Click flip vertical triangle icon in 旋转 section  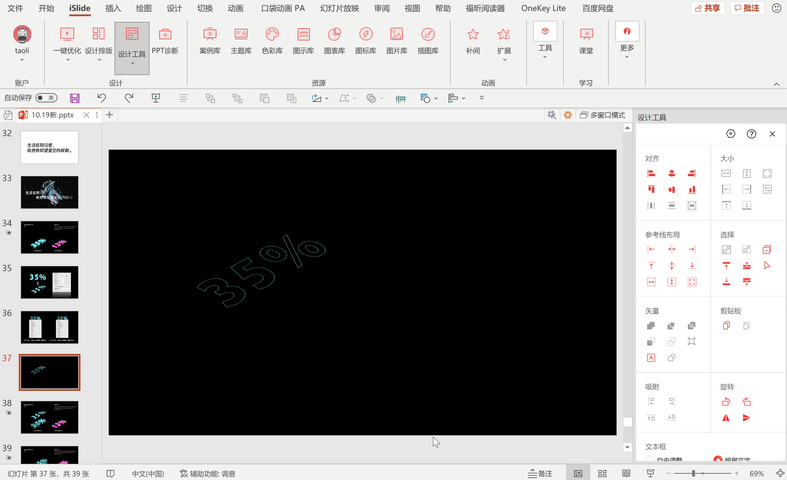[746, 418]
